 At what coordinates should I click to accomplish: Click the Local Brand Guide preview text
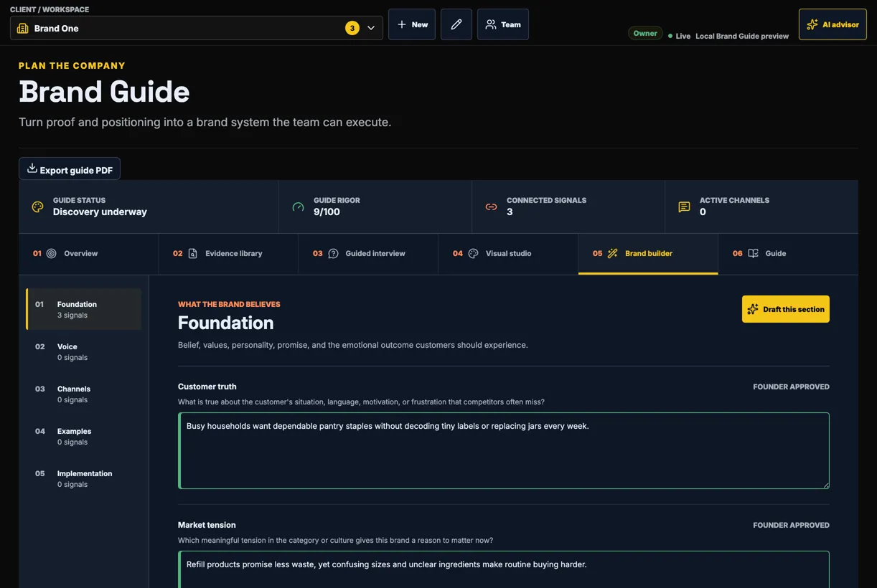coord(742,36)
